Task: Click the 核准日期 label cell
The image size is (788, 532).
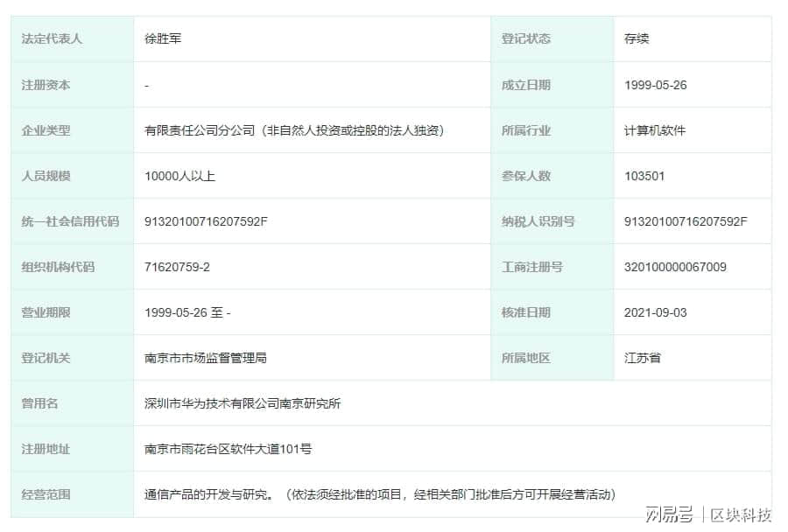Action: tap(552, 312)
